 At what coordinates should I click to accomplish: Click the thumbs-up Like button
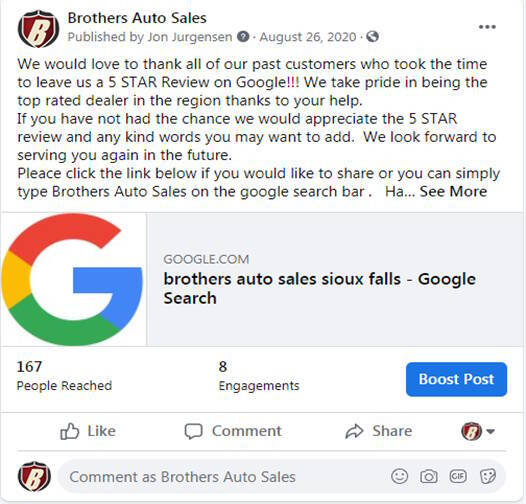[88, 431]
